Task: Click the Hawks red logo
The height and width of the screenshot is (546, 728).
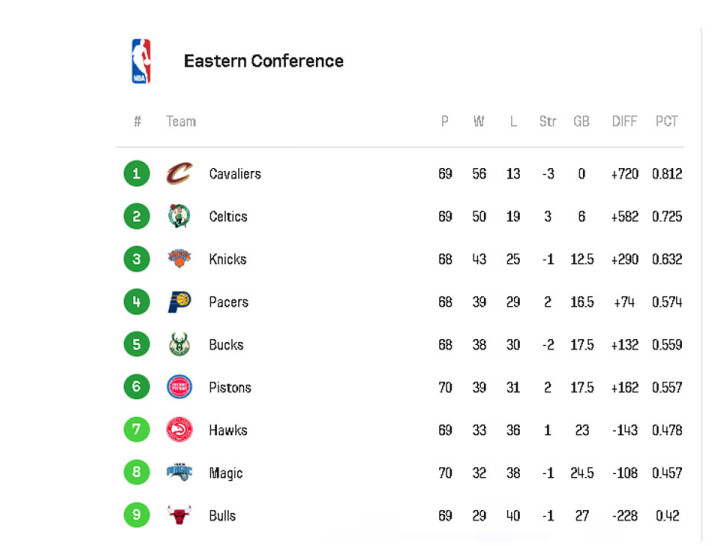Action: click(x=179, y=429)
